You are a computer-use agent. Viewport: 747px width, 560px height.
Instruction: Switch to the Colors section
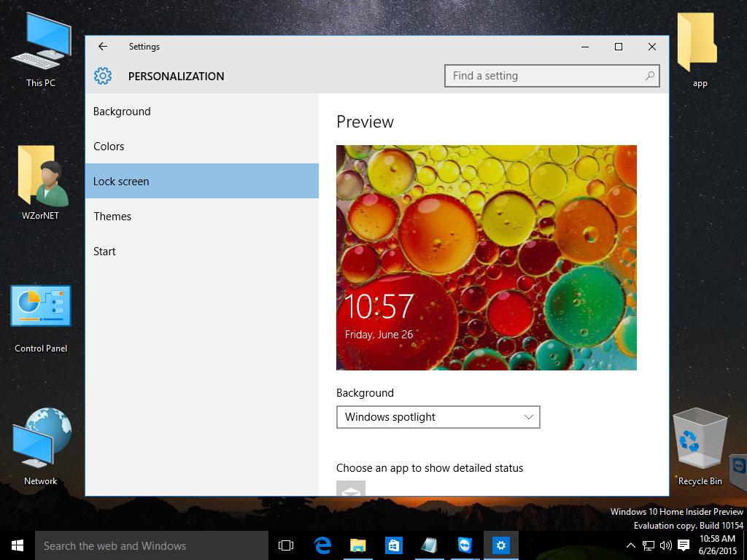[109, 147]
